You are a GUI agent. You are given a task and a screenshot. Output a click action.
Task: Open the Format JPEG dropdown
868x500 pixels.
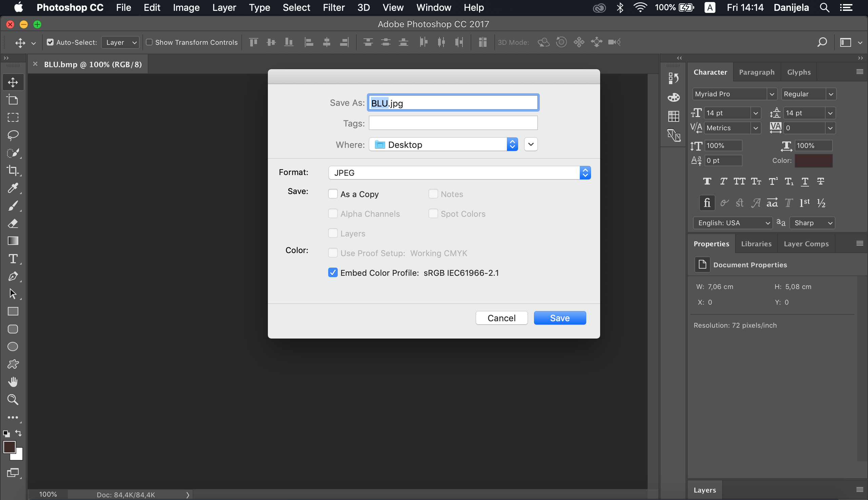click(x=459, y=173)
